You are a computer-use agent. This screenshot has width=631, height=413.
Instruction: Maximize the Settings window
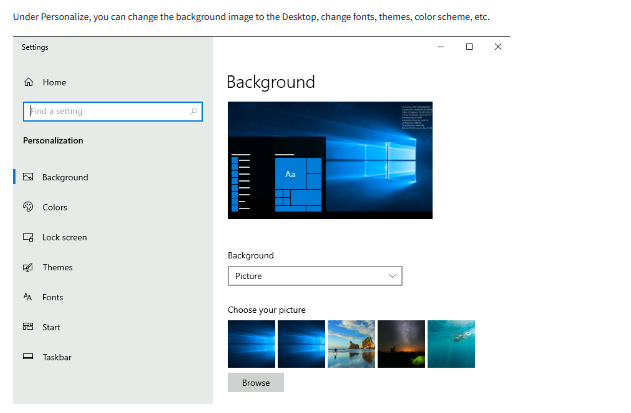(x=469, y=47)
